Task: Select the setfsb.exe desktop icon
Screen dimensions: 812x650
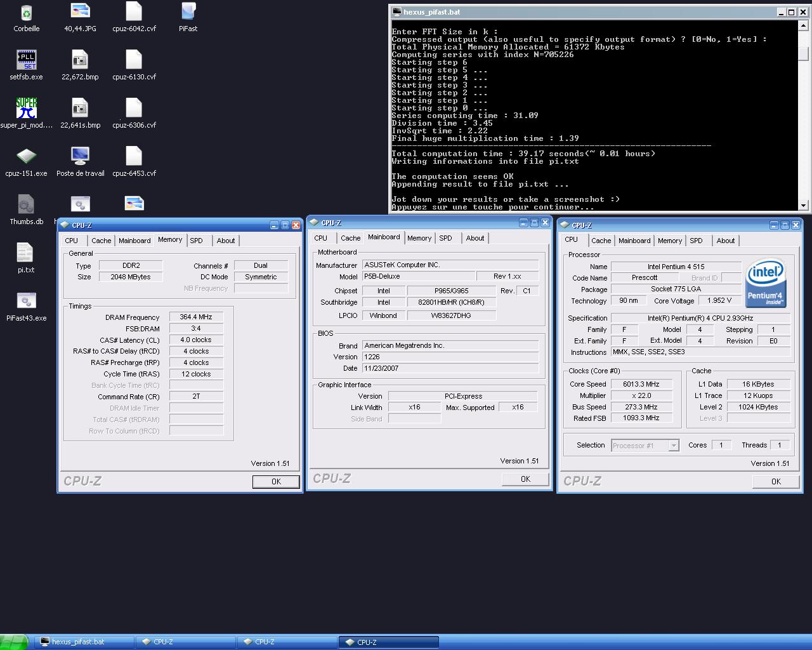Action: (x=26, y=60)
